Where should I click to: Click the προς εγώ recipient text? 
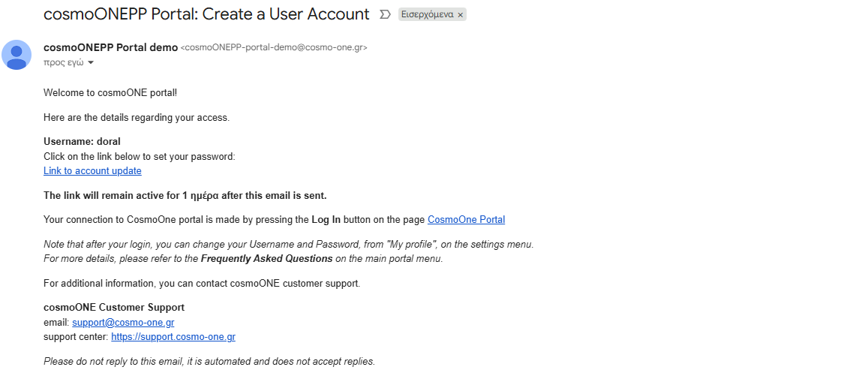pos(63,63)
